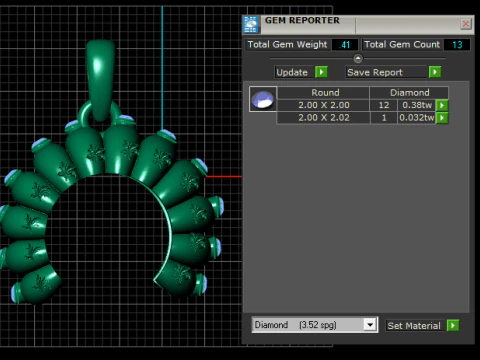
Task: Click the Total Gem Weight value .41
Action: click(x=345, y=45)
